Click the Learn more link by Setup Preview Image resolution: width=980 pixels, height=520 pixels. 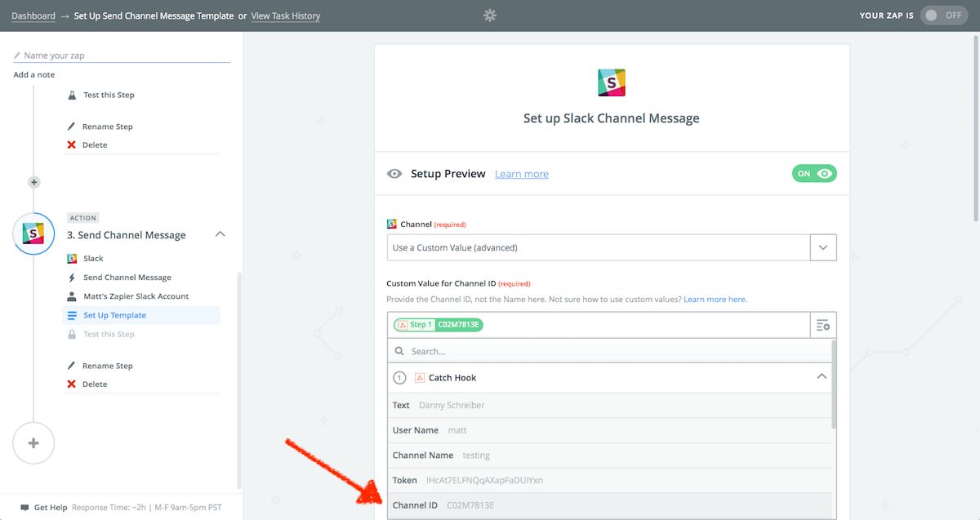point(521,174)
